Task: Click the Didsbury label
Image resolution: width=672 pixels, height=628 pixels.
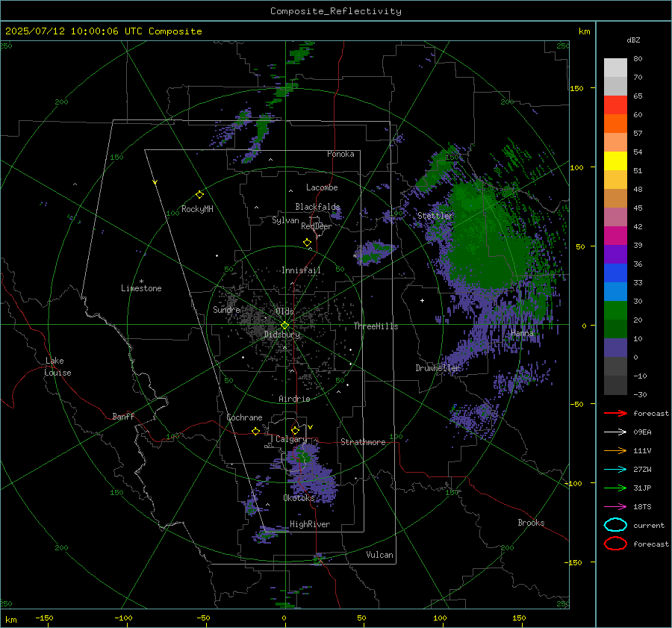Action: [x=281, y=335]
